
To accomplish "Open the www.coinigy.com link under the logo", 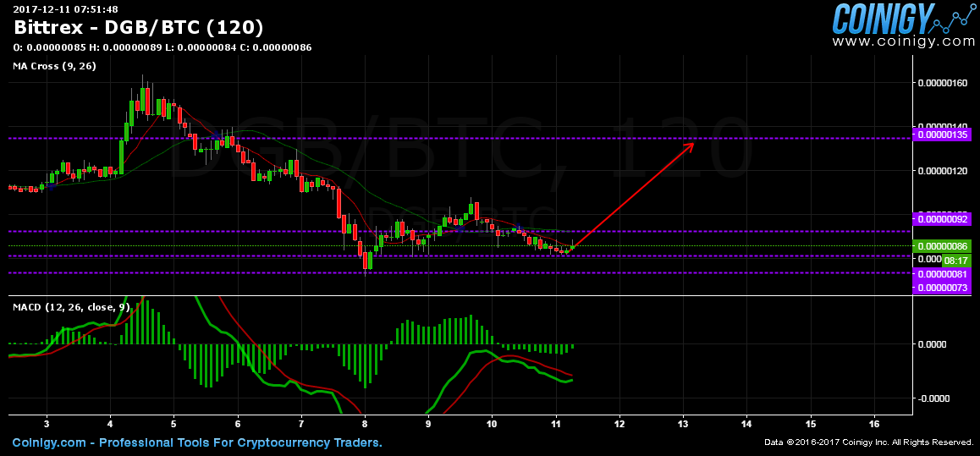I will tap(903, 41).
